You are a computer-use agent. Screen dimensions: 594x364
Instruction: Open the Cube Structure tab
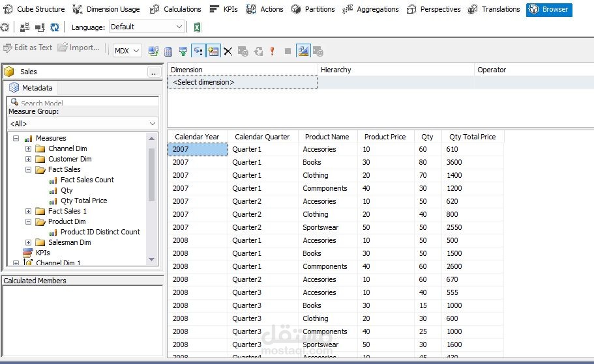click(34, 9)
